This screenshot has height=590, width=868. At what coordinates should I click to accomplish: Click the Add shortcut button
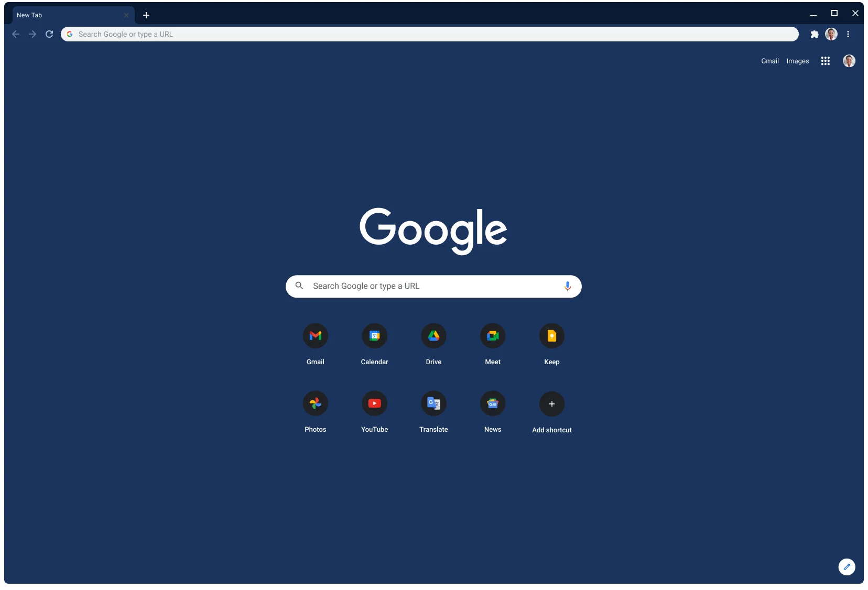click(551, 404)
